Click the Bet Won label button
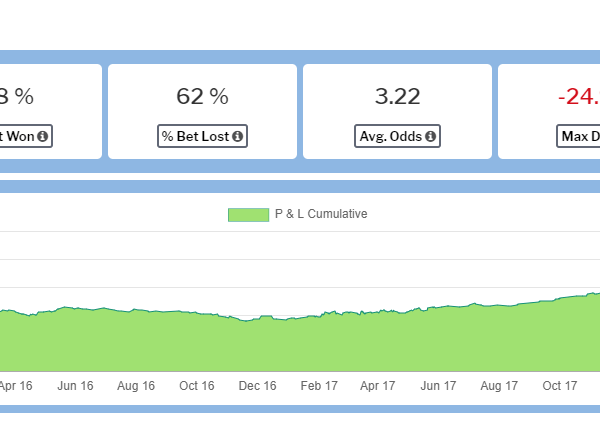Viewport: 600px width, 423px height. click(25, 136)
